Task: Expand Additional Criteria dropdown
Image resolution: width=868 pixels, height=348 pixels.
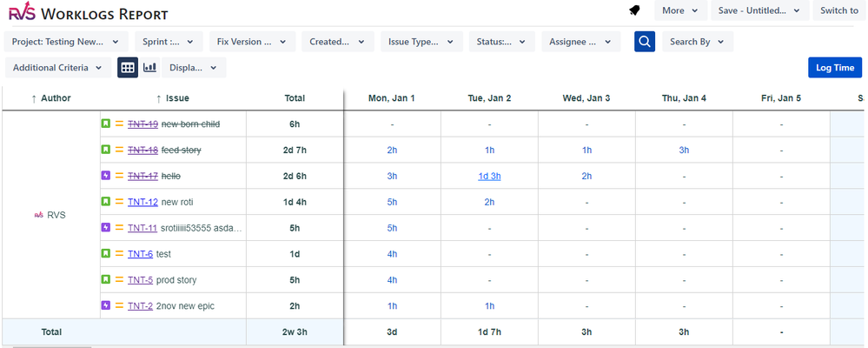Action: tap(57, 68)
